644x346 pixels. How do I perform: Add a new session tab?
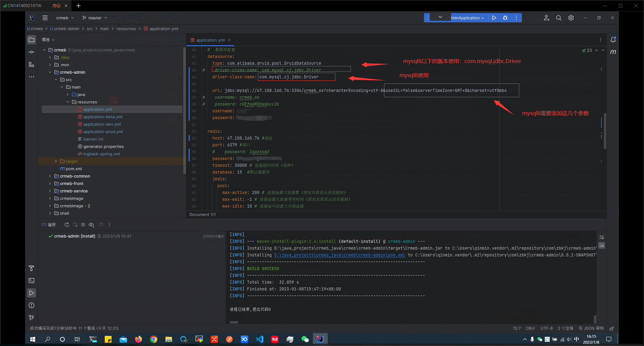78,5
